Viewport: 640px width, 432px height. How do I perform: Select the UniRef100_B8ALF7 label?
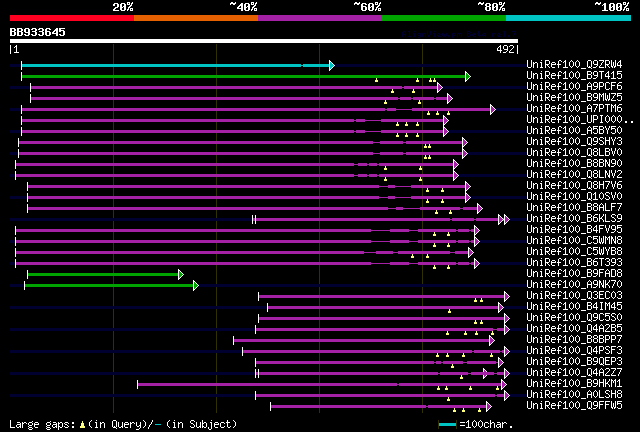(x=574, y=208)
